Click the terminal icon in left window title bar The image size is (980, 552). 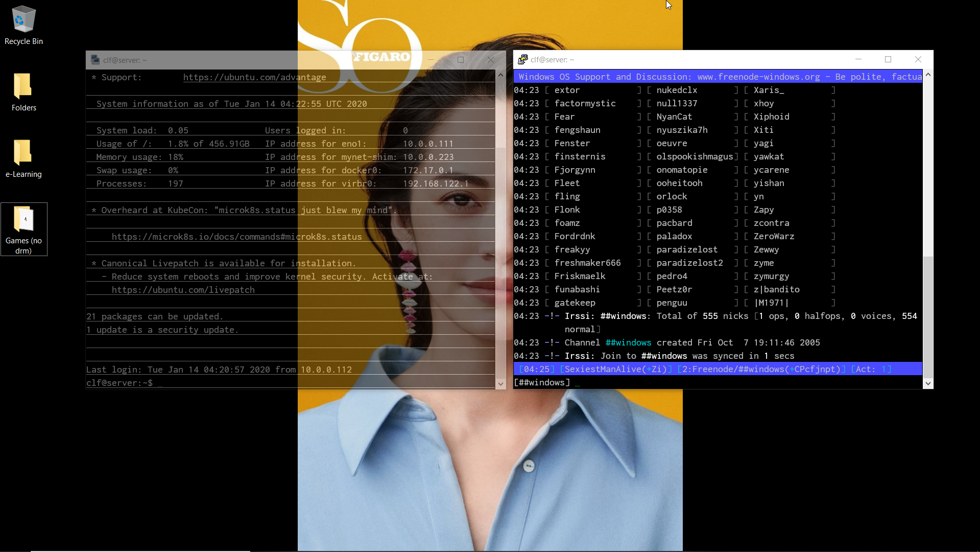pyautogui.click(x=95, y=60)
